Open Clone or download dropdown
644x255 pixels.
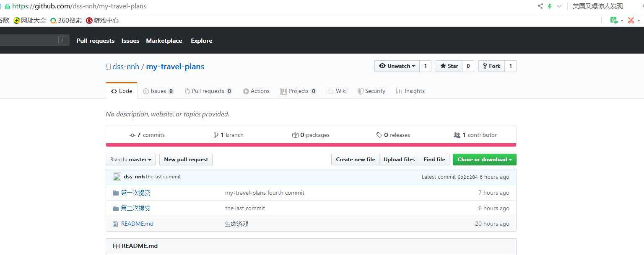tap(485, 160)
